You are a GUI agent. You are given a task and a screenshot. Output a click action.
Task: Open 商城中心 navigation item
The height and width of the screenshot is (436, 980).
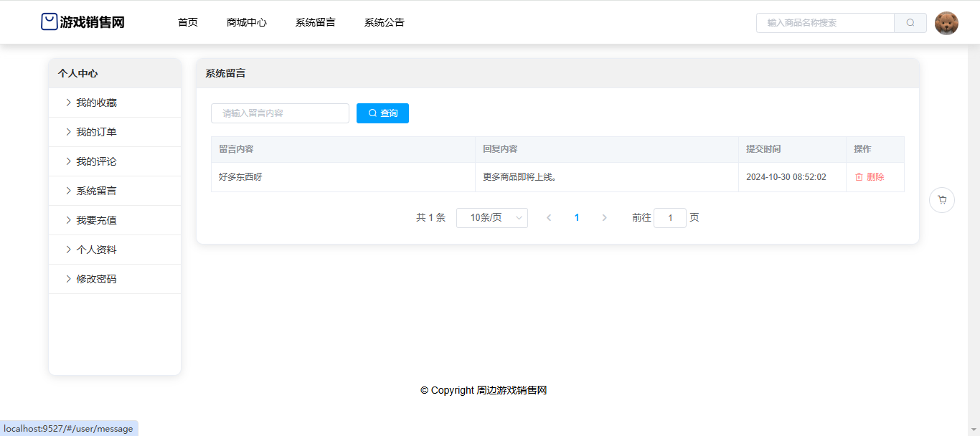tap(247, 22)
